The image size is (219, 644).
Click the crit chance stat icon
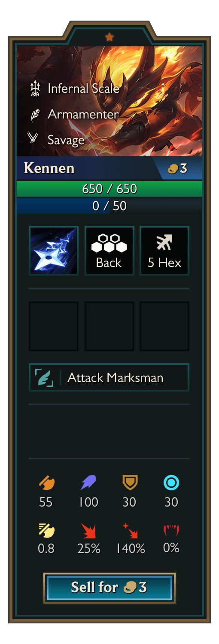pyautogui.click(x=88, y=530)
